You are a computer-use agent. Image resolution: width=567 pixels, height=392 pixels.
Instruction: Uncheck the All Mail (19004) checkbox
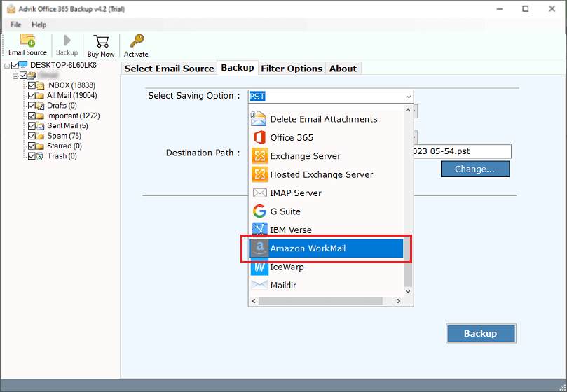32,95
